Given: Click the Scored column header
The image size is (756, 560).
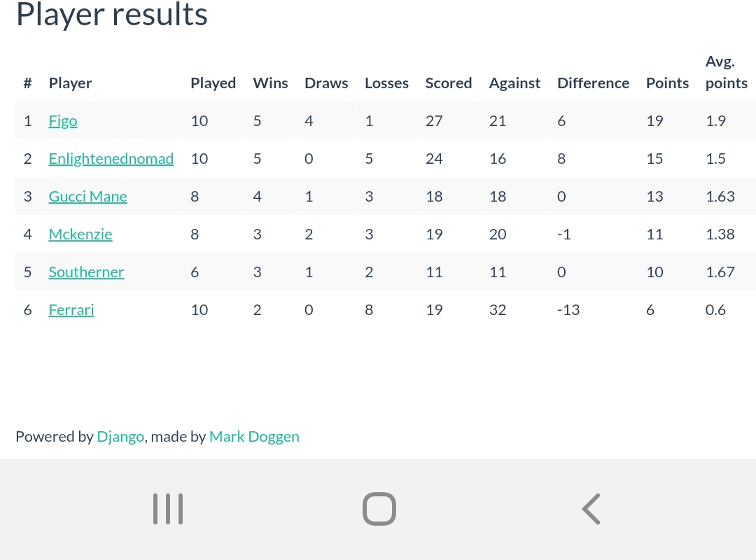Looking at the screenshot, I should pyautogui.click(x=449, y=83).
